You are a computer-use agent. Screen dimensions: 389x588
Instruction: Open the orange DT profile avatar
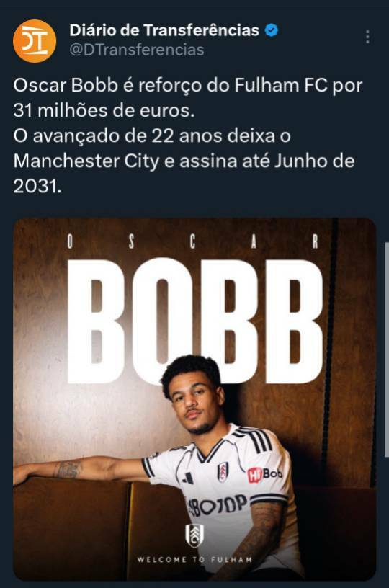35,41
